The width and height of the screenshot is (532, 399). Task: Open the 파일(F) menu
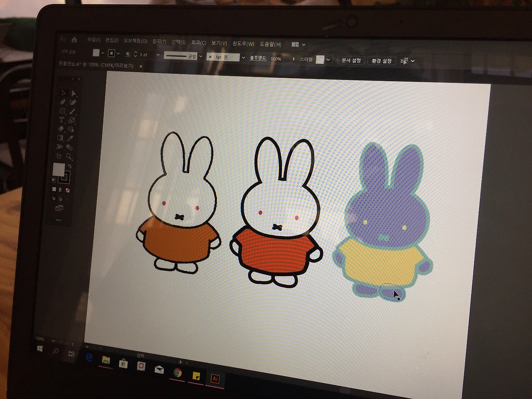[x=94, y=40]
